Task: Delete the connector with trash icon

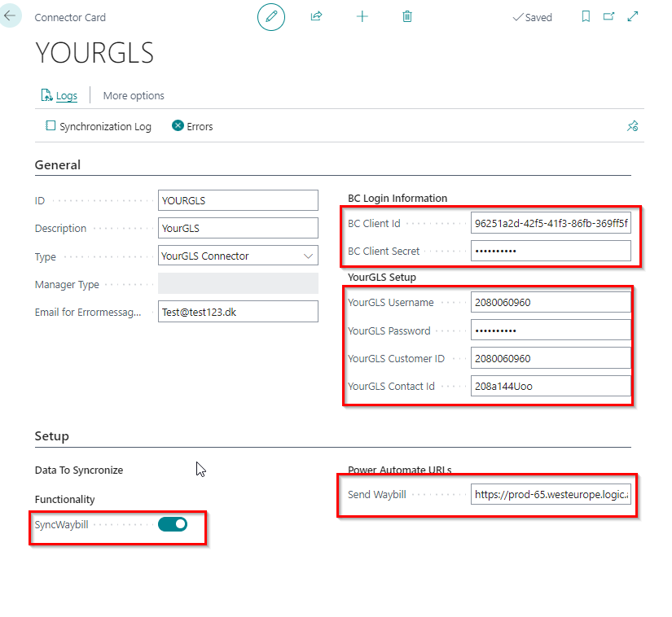Action: tap(407, 17)
